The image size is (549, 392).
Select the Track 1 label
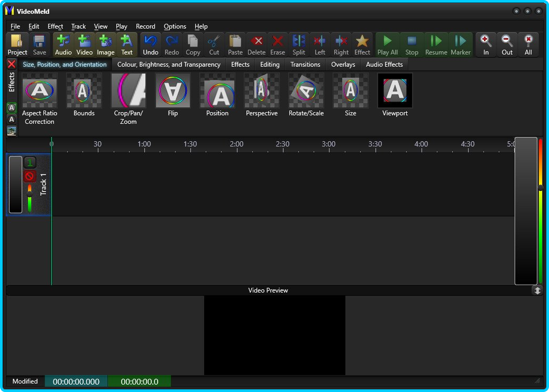pyautogui.click(x=43, y=184)
